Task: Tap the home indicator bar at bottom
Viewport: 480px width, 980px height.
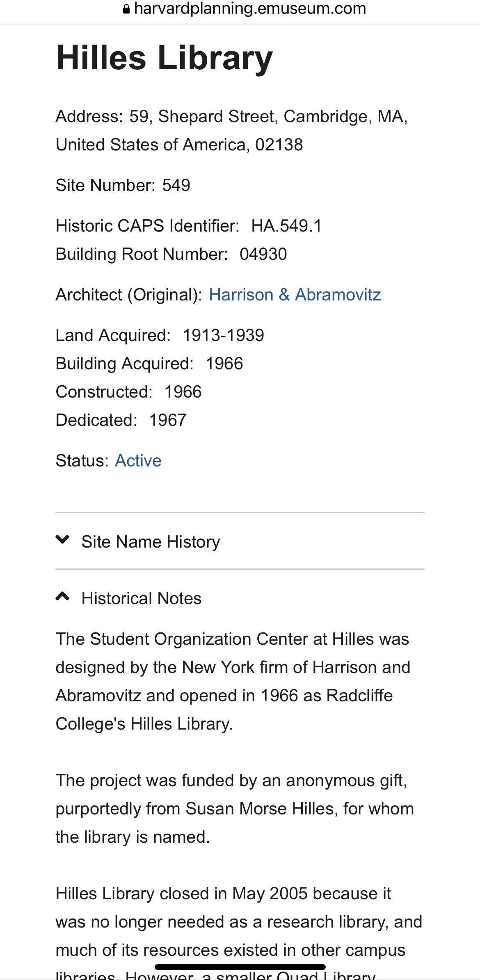Action: tap(240, 967)
